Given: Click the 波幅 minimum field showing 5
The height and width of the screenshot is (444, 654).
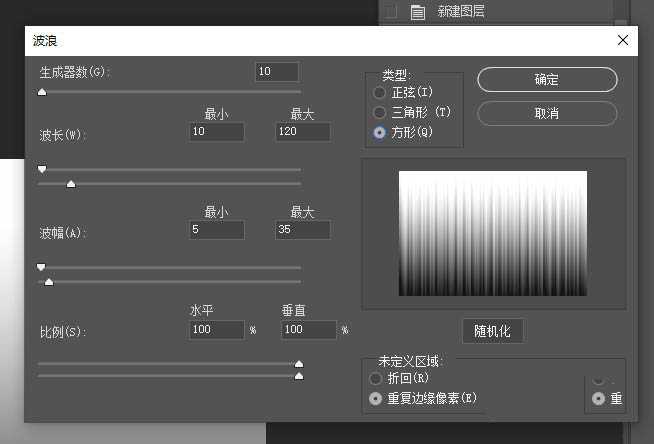Looking at the screenshot, I should pyautogui.click(x=216, y=230).
